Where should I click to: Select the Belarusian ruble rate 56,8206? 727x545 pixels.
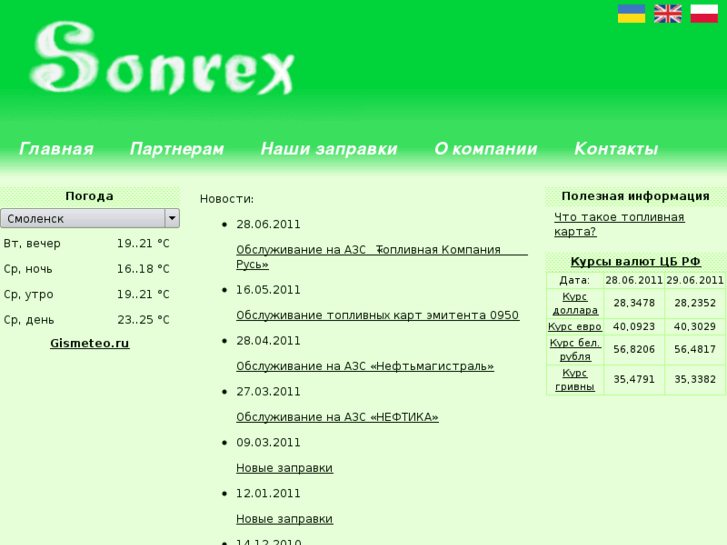pyautogui.click(x=634, y=349)
